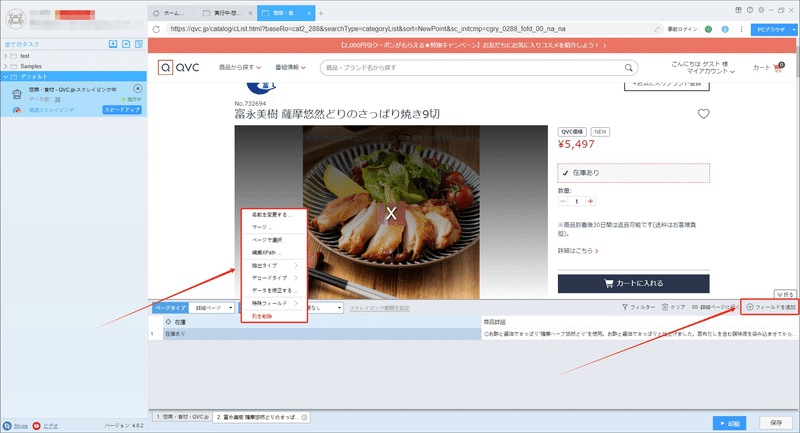Click the import task icon beside 全てのタスク

coord(113,44)
